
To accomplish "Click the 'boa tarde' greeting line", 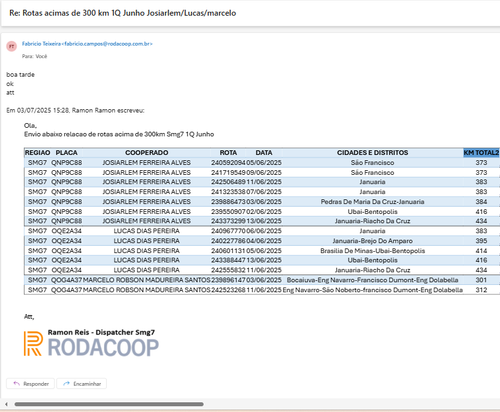I will (x=20, y=75).
